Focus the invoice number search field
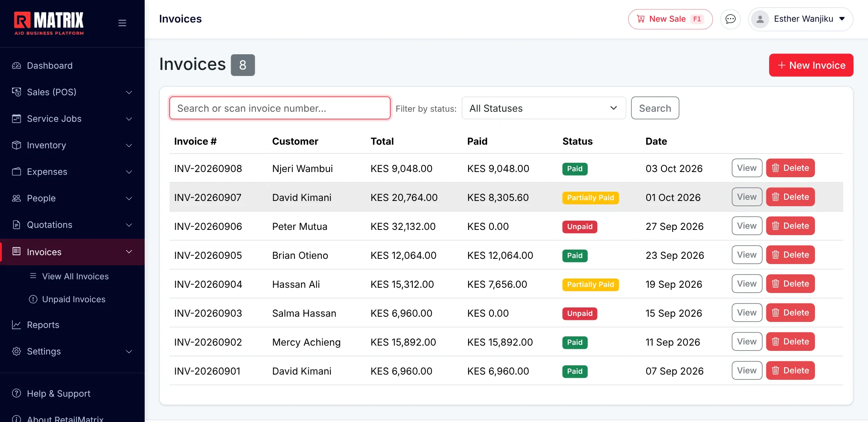The height and width of the screenshot is (422, 868). (x=280, y=108)
